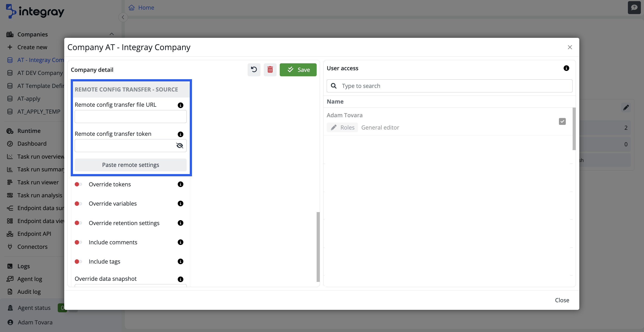Uncheck Adam Tovara user access checkbox

pos(562,121)
